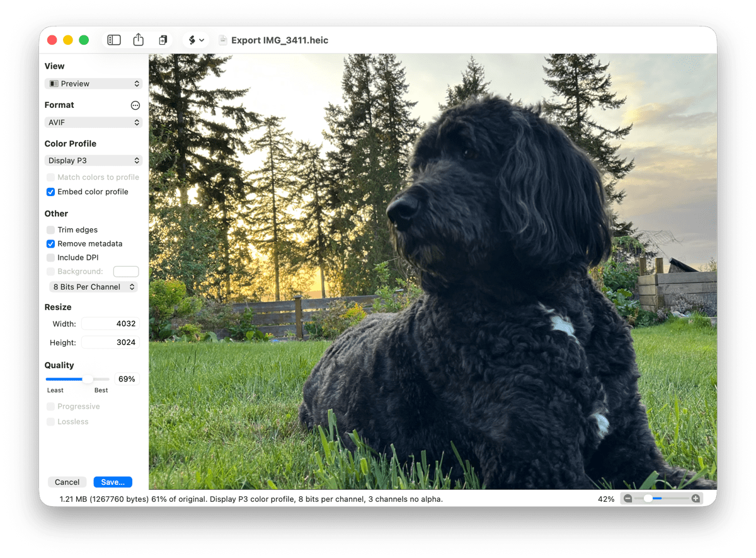Click the document icon beside the title
Image resolution: width=756 pixels, height=558 pixels.
222,40
